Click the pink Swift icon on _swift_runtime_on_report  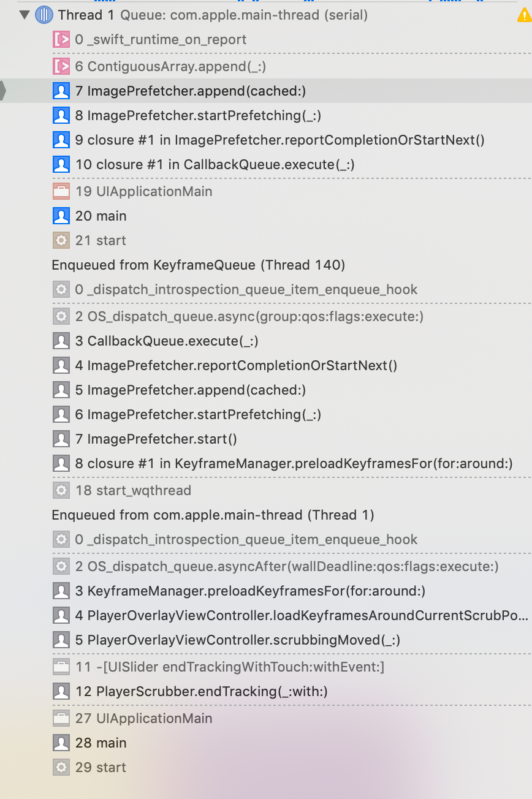pyautogui.click(x=61, y=39)
